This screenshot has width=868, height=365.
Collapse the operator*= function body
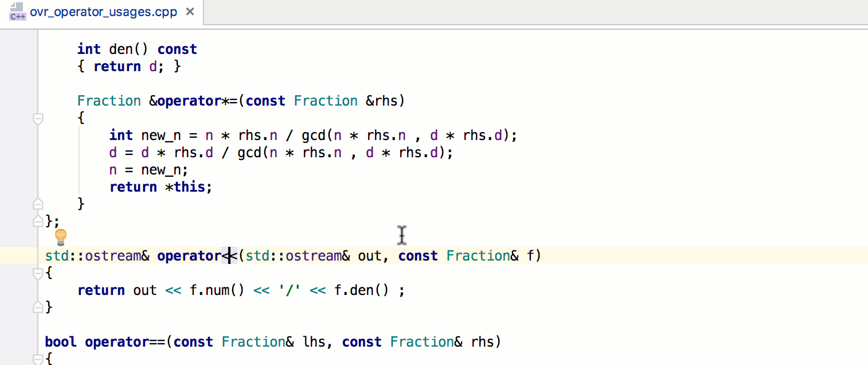tap(38, 118)
